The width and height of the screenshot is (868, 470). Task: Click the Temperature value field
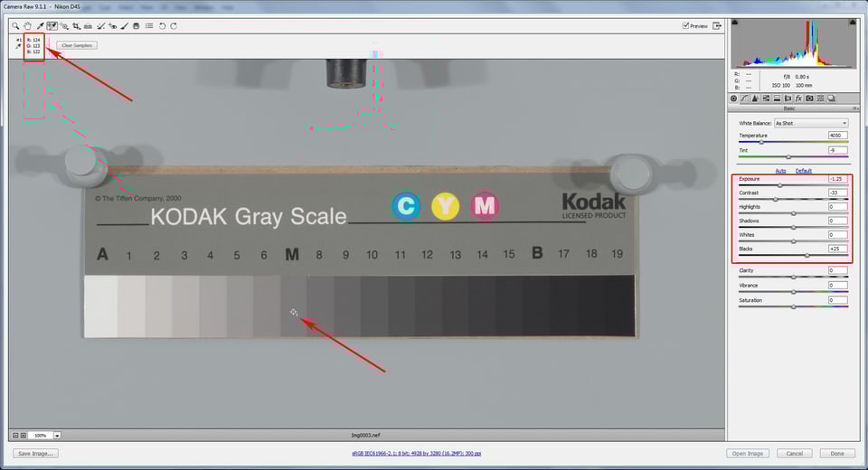(x=837, y=135)
